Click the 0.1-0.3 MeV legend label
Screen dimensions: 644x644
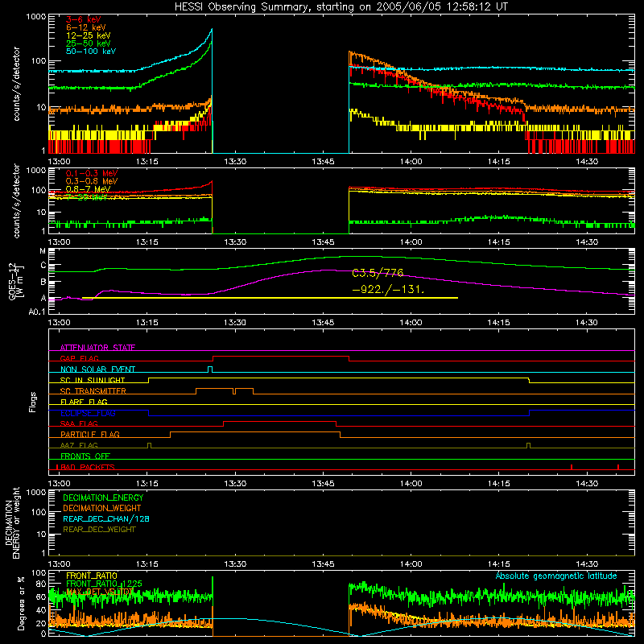click(x=92, y=173)
